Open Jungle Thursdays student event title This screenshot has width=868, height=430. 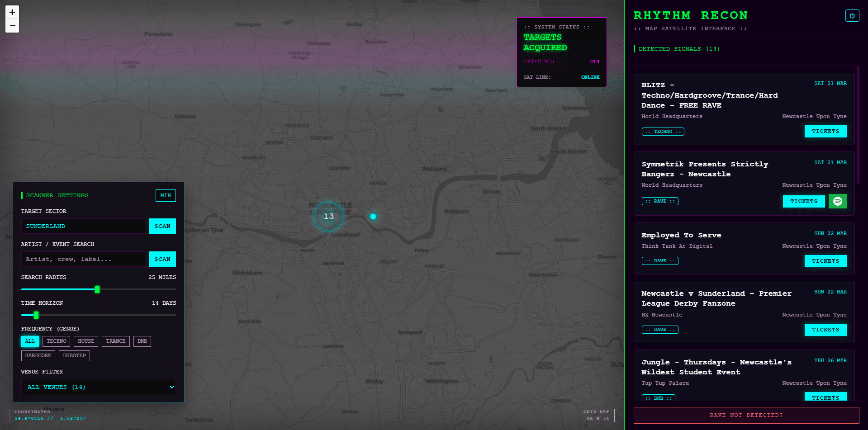(x=716, y=367)
